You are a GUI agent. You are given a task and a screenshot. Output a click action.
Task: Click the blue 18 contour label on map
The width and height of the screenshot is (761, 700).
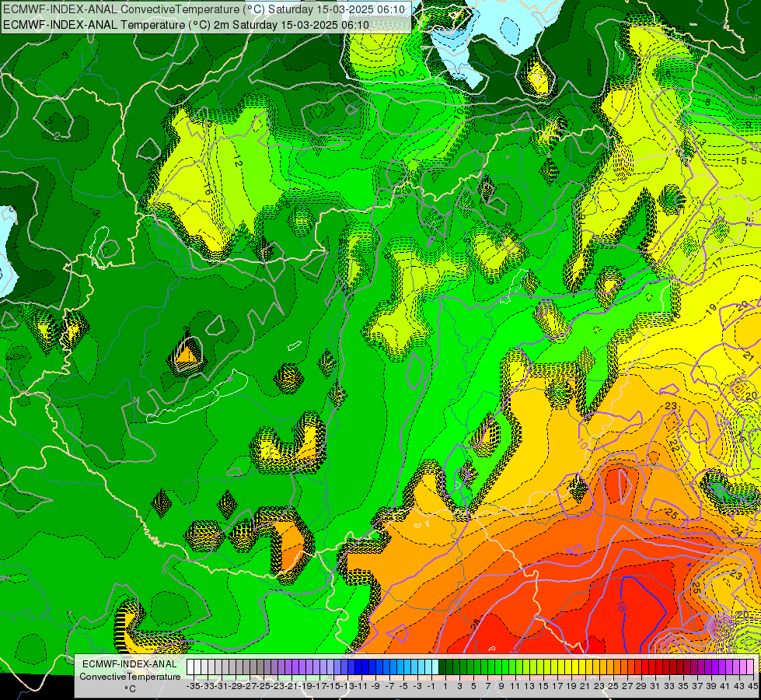621,606
